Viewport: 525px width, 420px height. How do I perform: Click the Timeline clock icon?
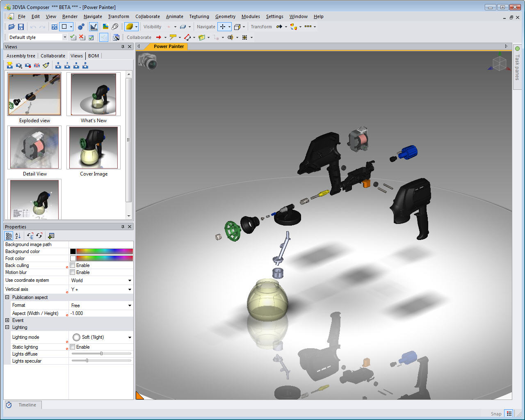[9, 405]
